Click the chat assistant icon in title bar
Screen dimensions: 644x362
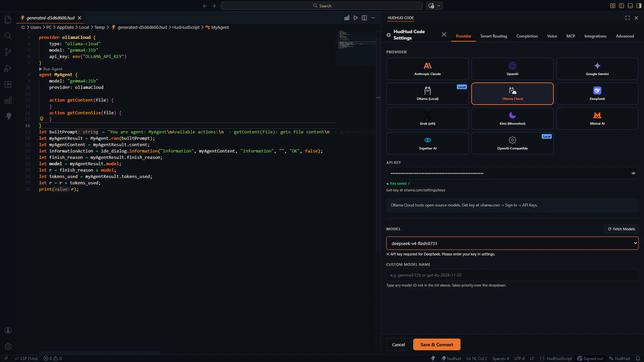point(431,6)
